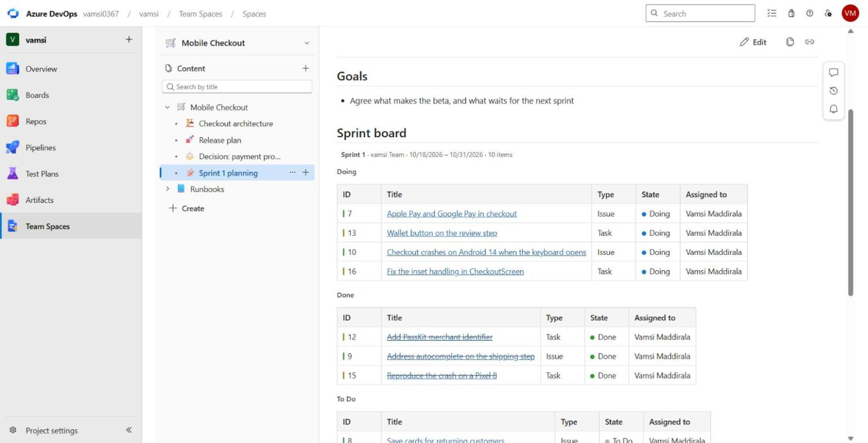The width and height of the screenshot is (868, 443).
Task: Copy page using the copy icon
Action: [790, 42]
